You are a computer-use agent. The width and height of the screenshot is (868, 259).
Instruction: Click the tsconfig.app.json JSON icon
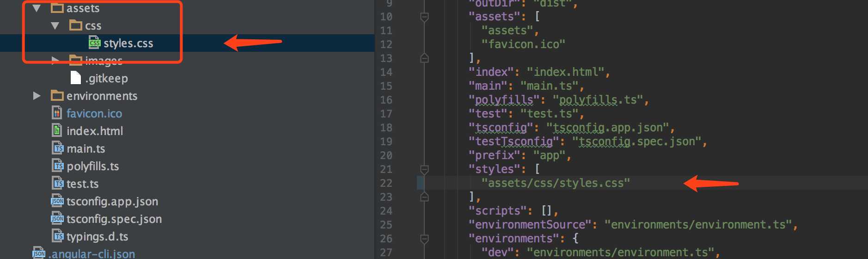tap(57, 201)
